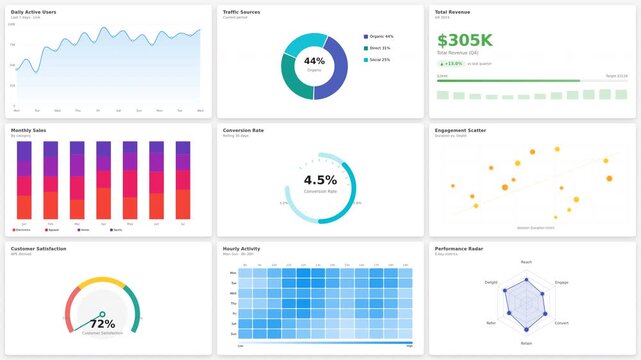Viewport: 641px width, 360px height.
Task: Click the red arc of satisfaction gauge
Action: 70,308
